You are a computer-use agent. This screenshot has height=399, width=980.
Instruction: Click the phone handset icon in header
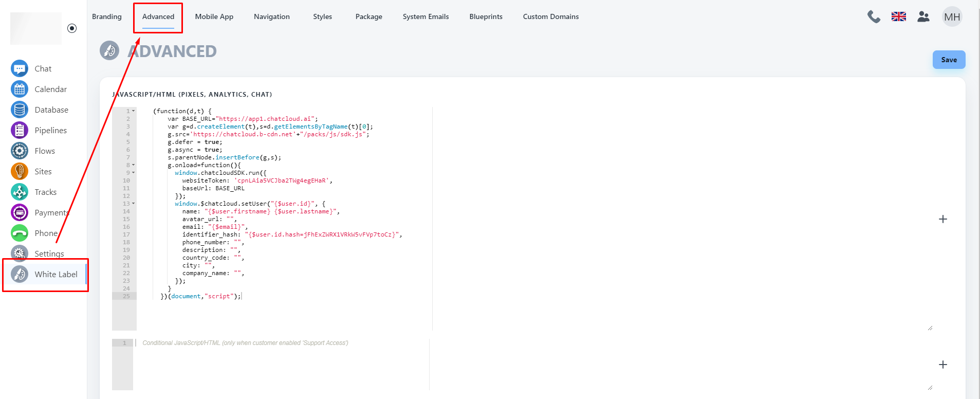[874, 17]
